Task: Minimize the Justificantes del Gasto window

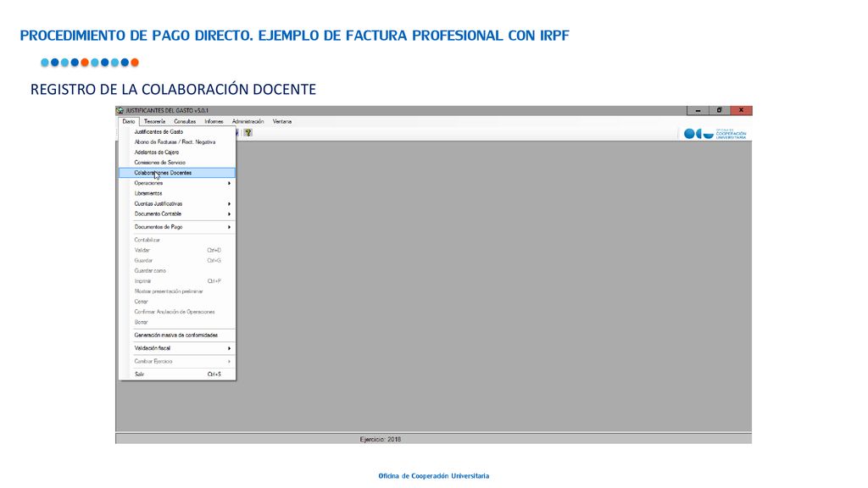Action: coord(698,110)
